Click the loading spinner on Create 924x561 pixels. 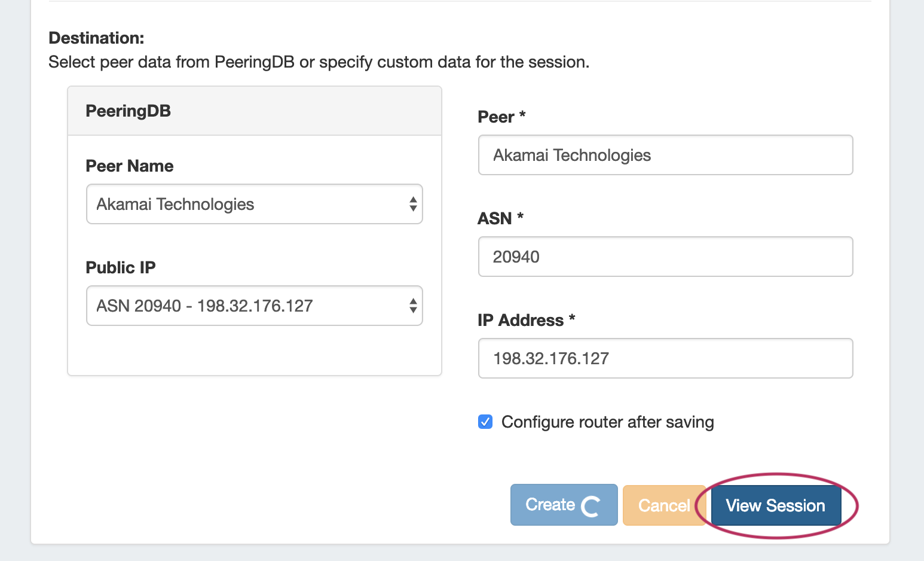[x=590, y=506]
